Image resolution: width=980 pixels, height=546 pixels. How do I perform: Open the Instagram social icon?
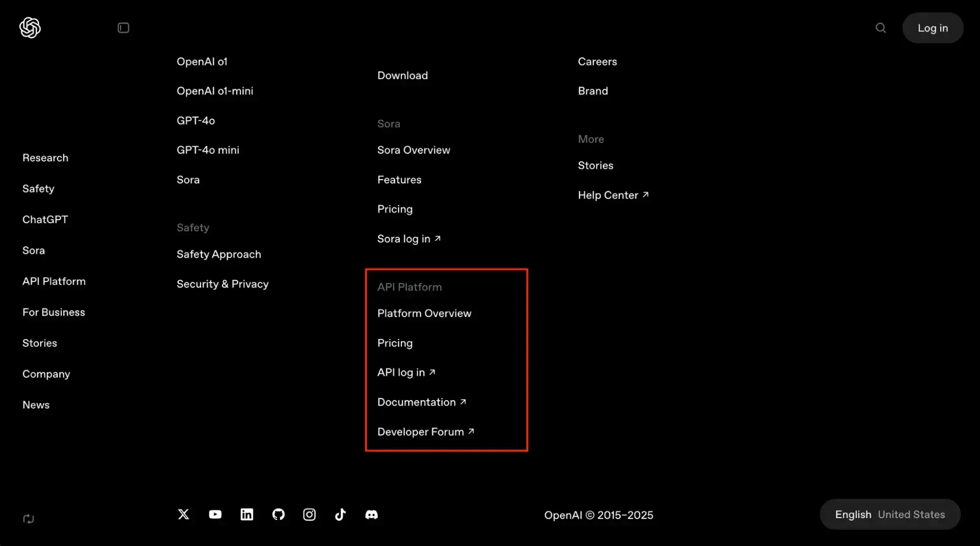pos(309,514)
